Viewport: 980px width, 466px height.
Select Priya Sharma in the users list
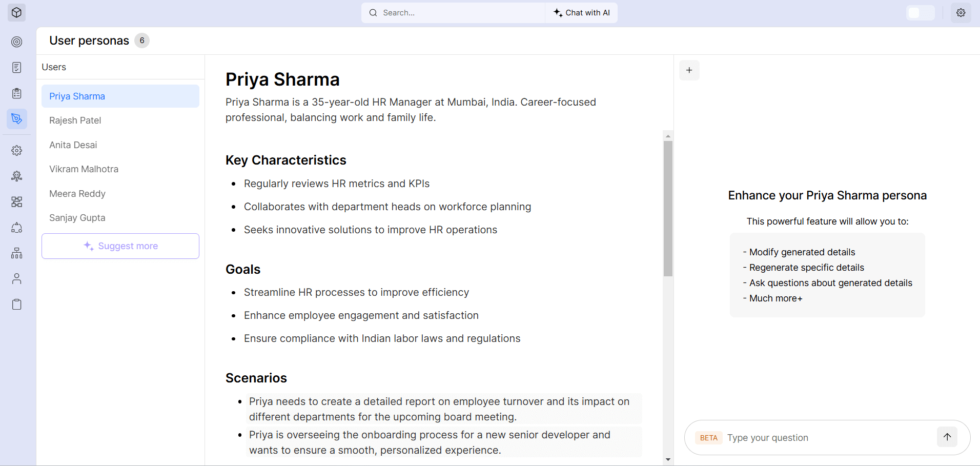120,96
